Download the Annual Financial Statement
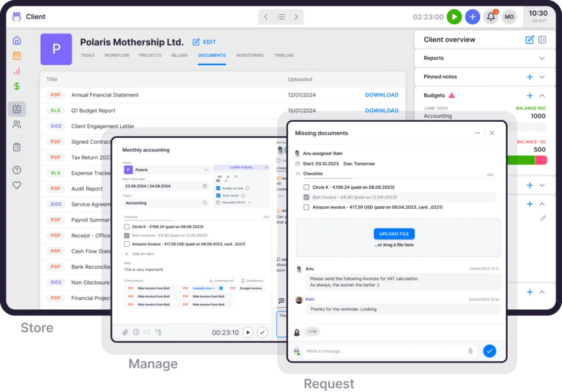Image resolution: width=562 pixels, height=392 pixels. [382, 95]
